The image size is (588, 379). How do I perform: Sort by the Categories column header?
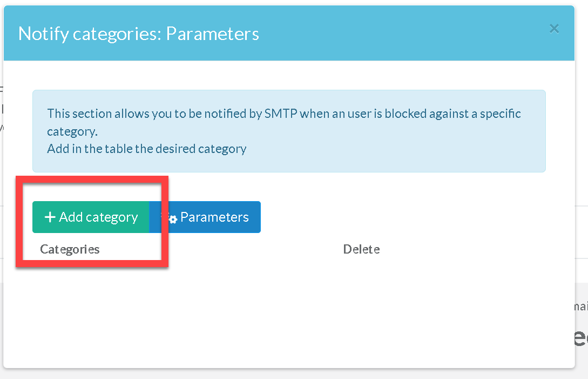point(70,249)
